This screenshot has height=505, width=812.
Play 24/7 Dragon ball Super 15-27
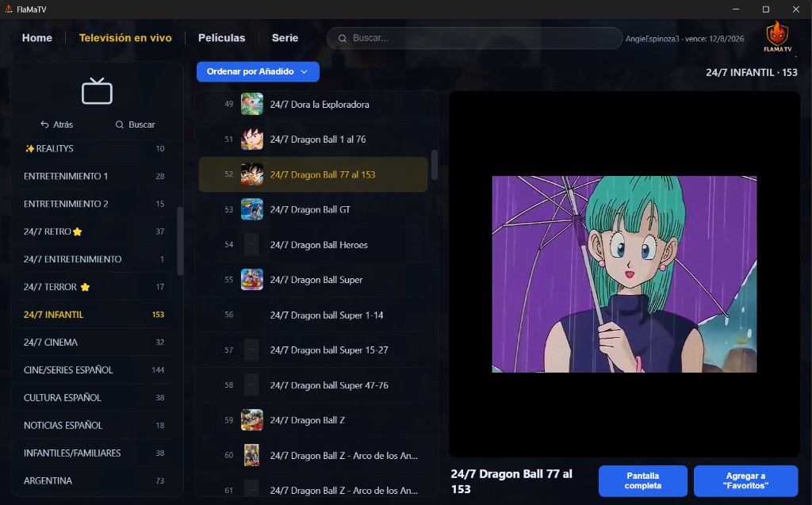(313, 350)
